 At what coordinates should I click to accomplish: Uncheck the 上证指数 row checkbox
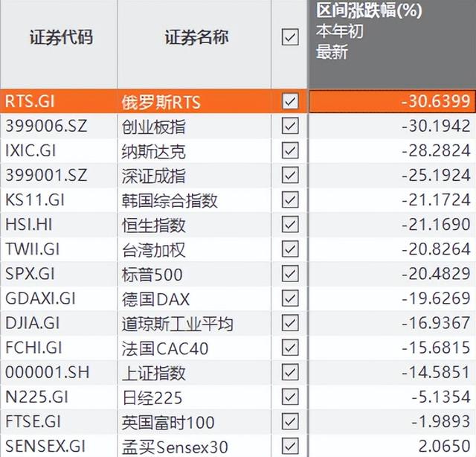pos(290,372)
